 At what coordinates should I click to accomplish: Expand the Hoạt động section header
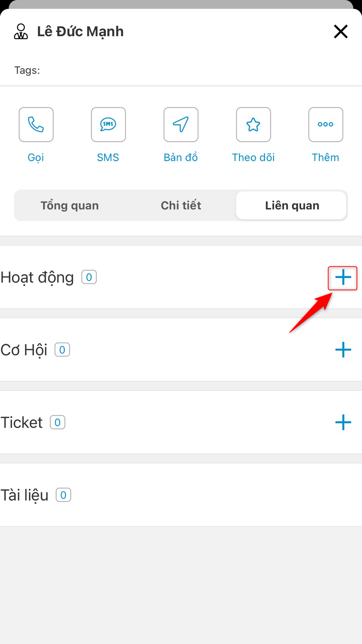click(x=37, y=278)
